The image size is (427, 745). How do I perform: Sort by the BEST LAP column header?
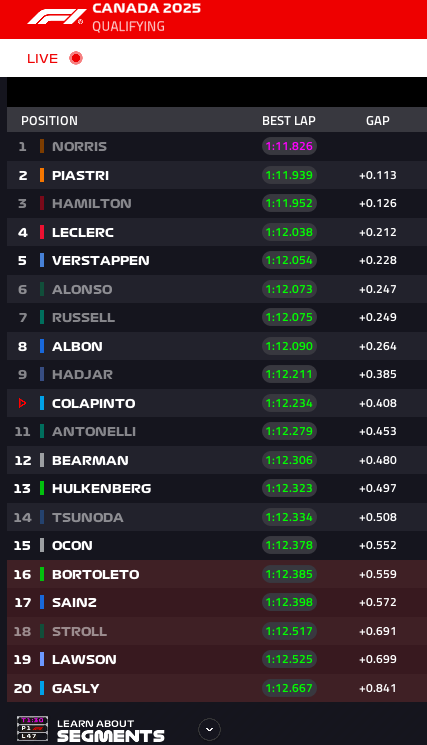(x=289, y=121)
